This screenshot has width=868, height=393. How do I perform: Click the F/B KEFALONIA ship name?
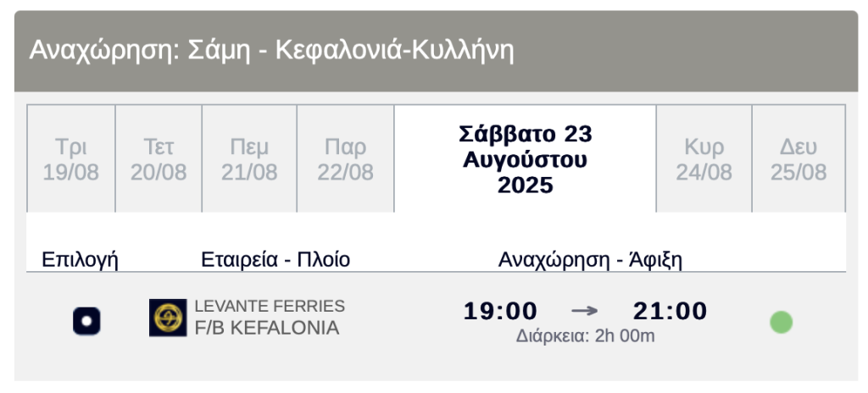pyautogui.click(x=267, y=328)
